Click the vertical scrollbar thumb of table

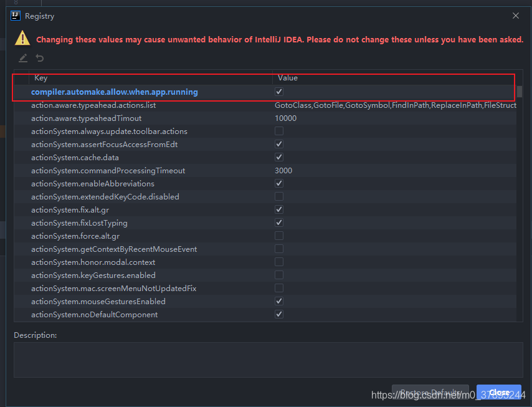(520, 92)
